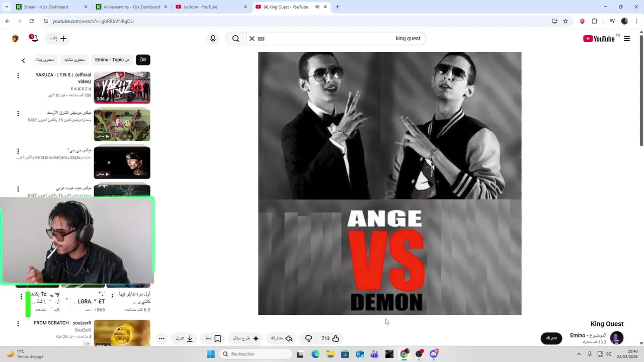Screen dimensions: 644x362
Task: Open the Windows Start menu
Action: tap(211, 354)
